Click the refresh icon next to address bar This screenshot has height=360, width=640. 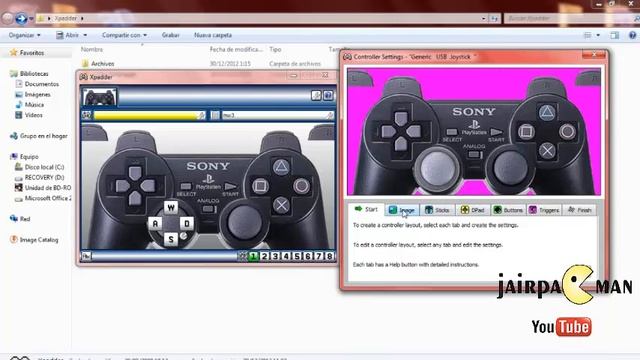(x=494, y=18)
